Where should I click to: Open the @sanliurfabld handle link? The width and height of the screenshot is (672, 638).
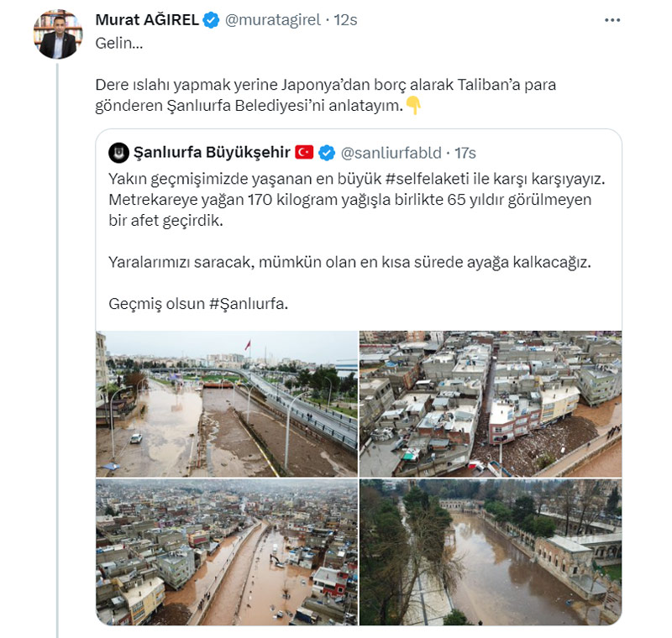pos(391,153)
